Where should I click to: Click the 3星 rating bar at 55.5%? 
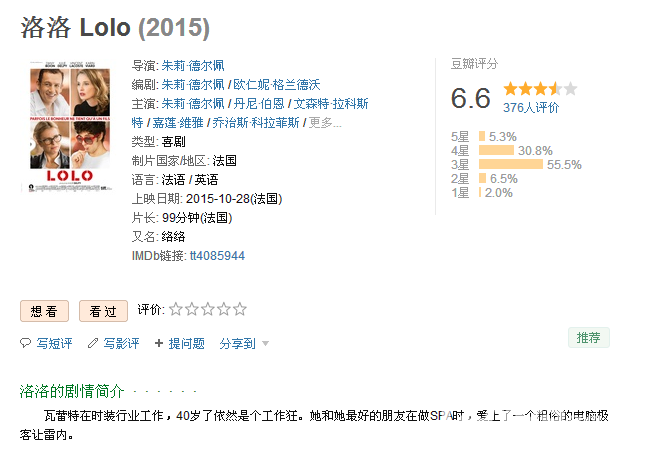(511, 165)
